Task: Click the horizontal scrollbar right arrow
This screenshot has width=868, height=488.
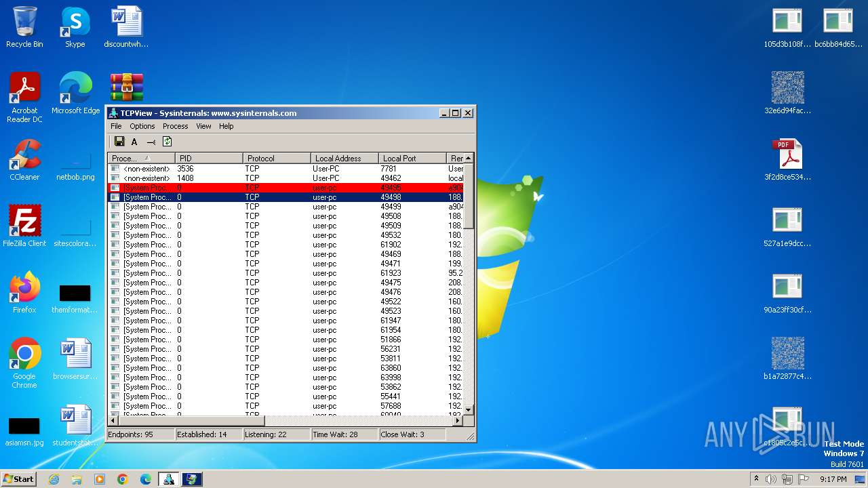Action: (458, 420)
